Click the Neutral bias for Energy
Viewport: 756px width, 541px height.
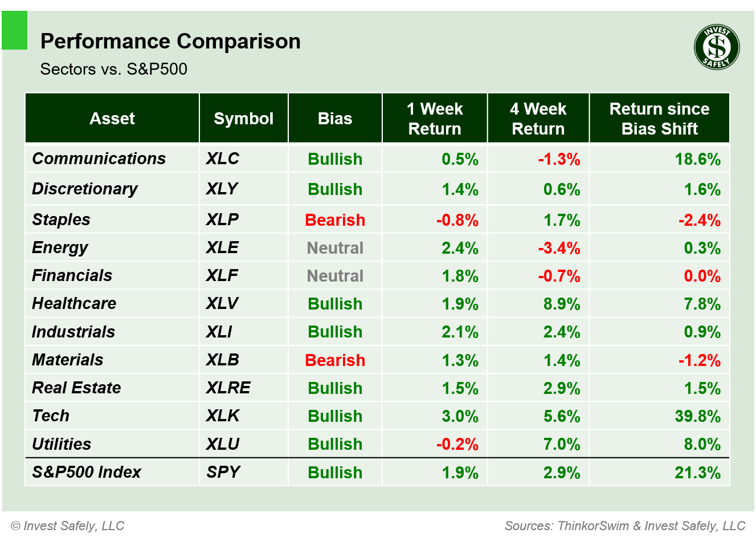(x=335, y=248)
